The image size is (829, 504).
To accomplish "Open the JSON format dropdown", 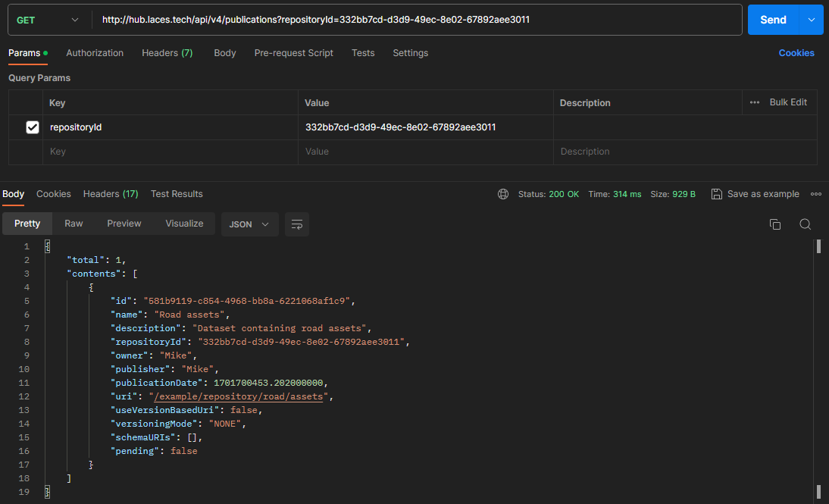I will click(249, 224).
